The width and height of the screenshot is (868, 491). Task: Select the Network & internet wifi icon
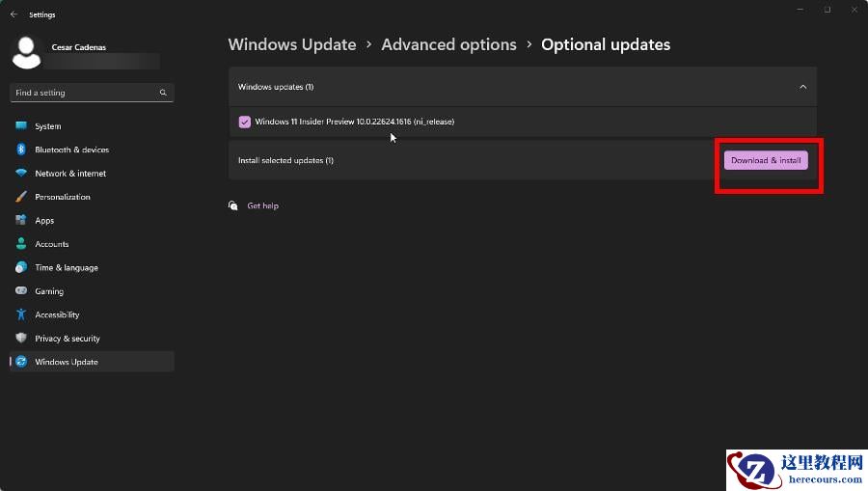tap(20, 174)
